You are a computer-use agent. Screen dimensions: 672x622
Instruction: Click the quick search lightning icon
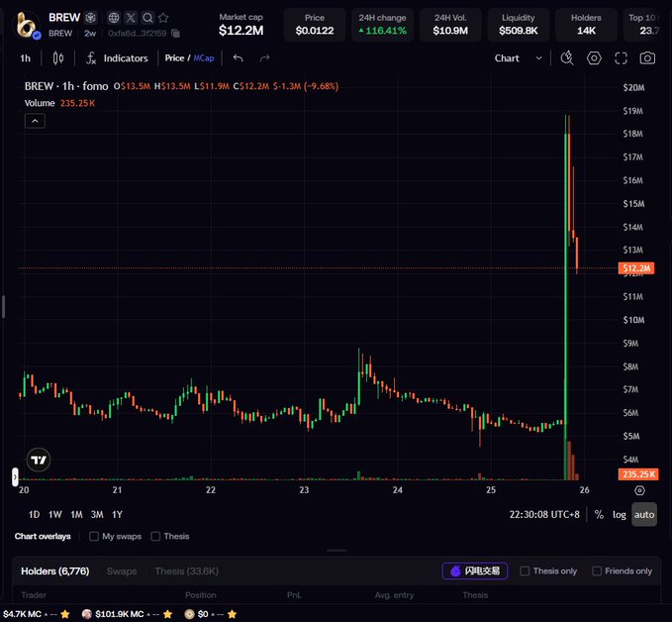coord(567,57)
